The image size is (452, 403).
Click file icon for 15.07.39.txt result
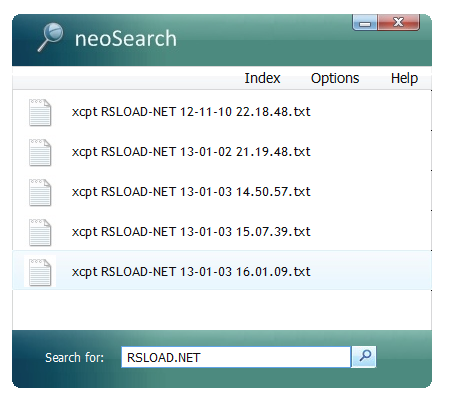(x=40, y=232)
